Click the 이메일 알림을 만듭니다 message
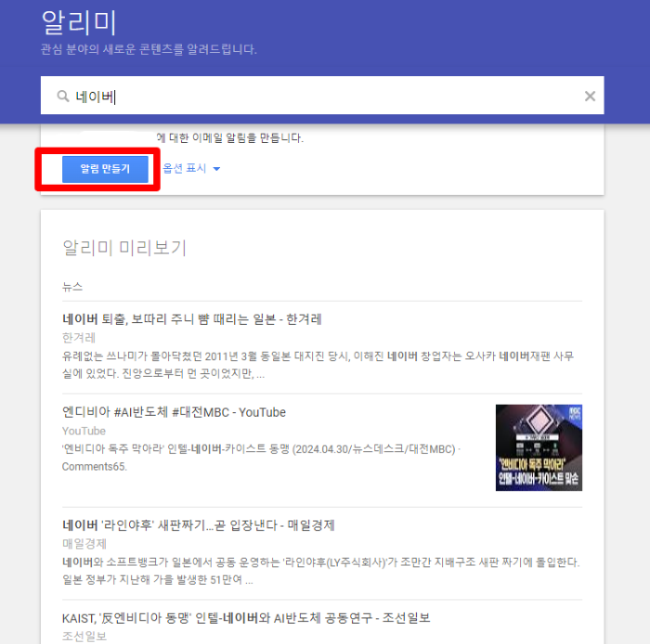The image size is (650, 644). coord(230,138)
